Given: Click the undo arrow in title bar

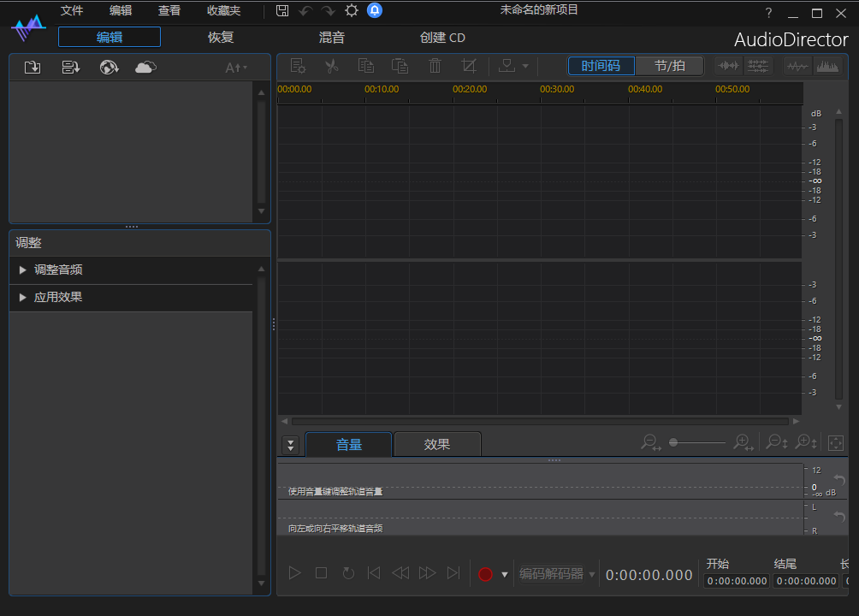Looking at the screenshot, I should tap(305, 10).
